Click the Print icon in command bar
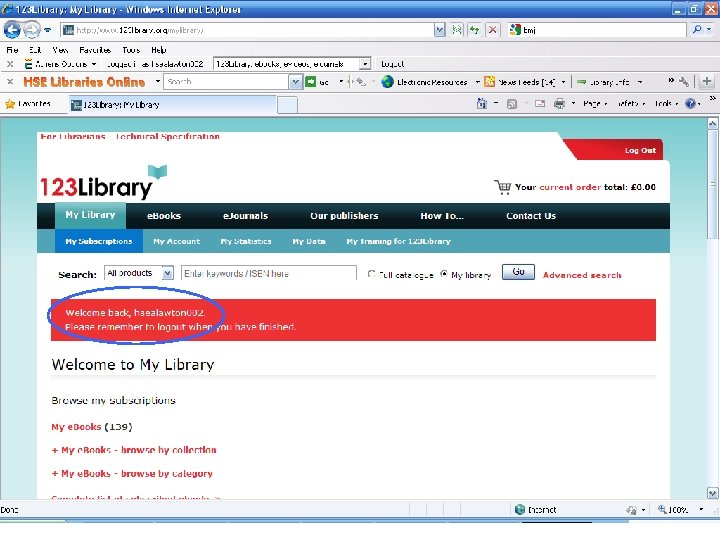Viewport: 720px width, 540px height. [x=559, y=104]
